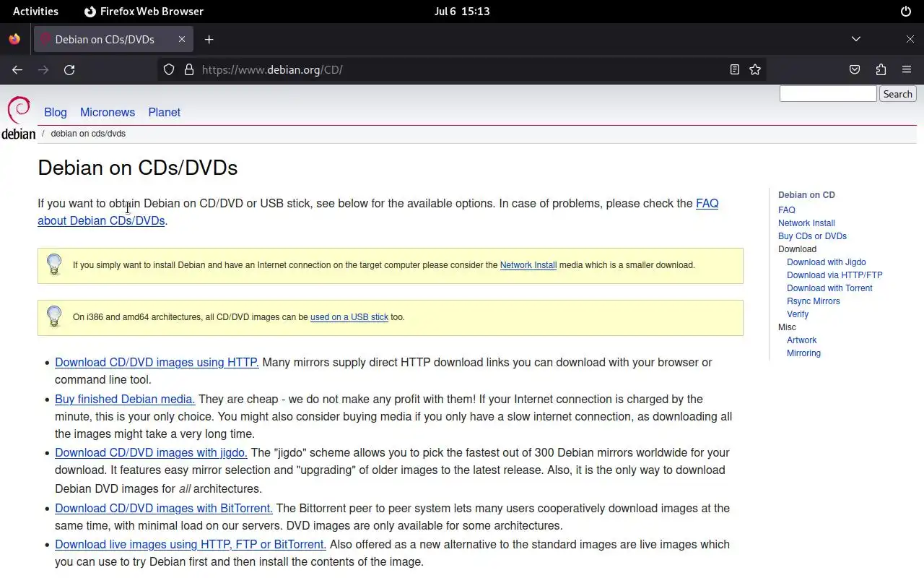Screen dimensions: 924x578
Task: Open the Planet navigation link
Action: point(165,112)
